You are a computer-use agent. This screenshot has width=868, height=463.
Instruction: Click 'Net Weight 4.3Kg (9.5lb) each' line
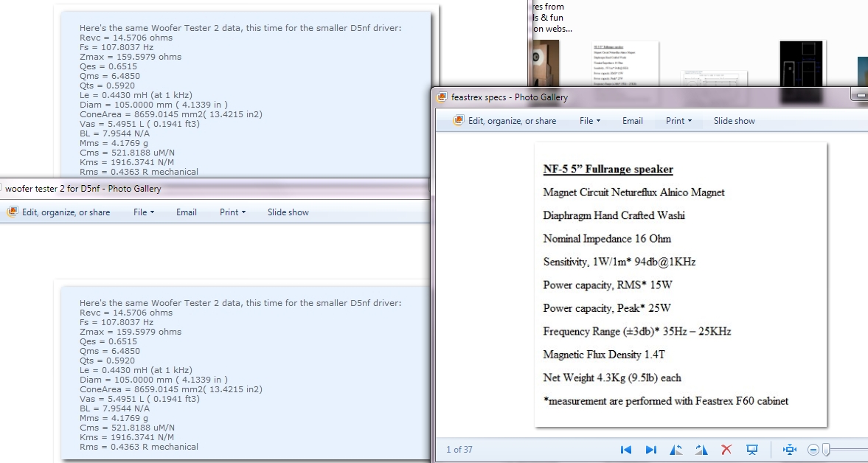(611, 377)
